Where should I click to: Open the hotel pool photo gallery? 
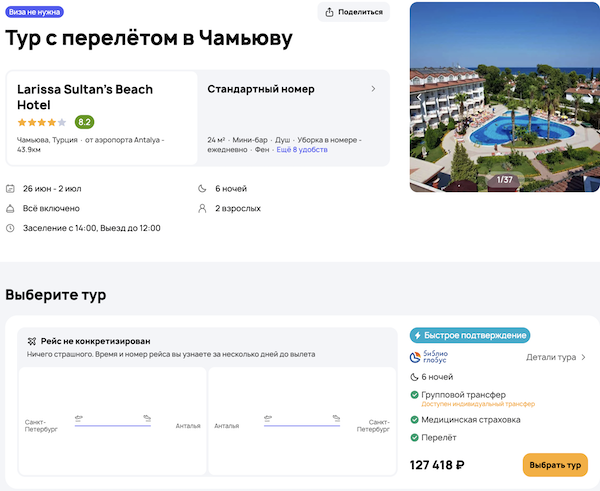pos(504,96)
